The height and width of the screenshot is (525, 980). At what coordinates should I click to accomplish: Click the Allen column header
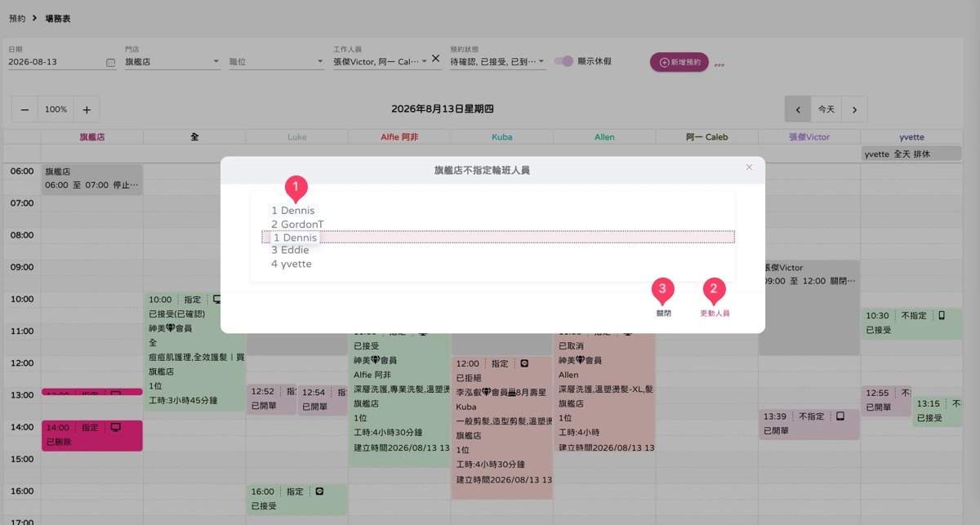(x=604, y=137)
